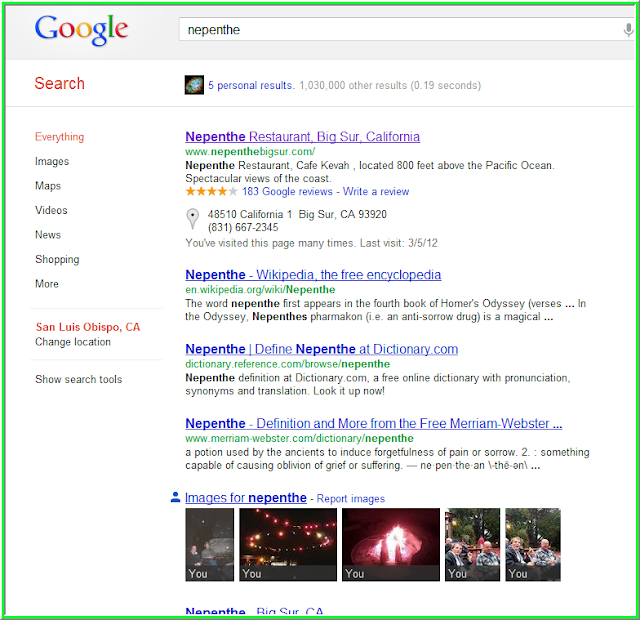Viewport: 640px width, 620px height.
Task: Open Nepenthe Dictionary.com result
Action: click(x=322, y=349)
